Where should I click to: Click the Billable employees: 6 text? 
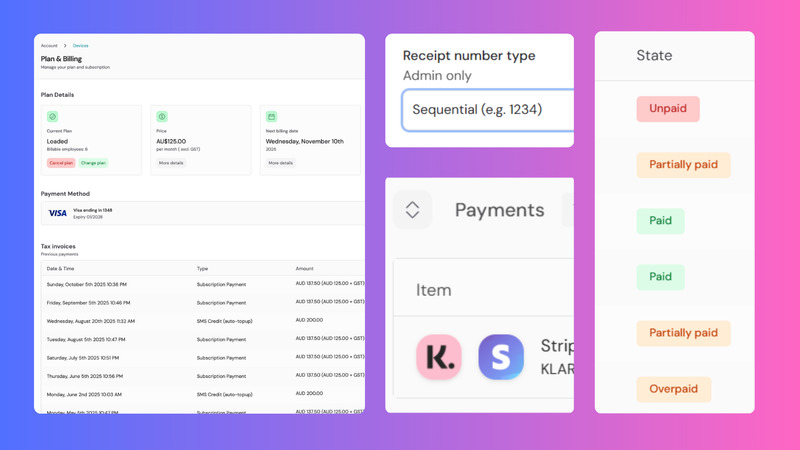coord(67,149)
